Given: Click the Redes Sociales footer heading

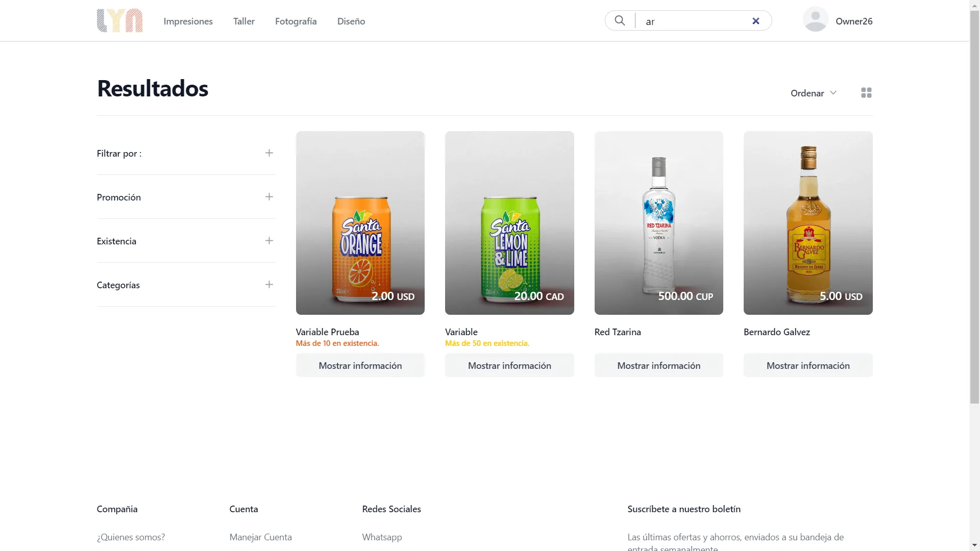Looking at the screenshot, I should (391, 509).
